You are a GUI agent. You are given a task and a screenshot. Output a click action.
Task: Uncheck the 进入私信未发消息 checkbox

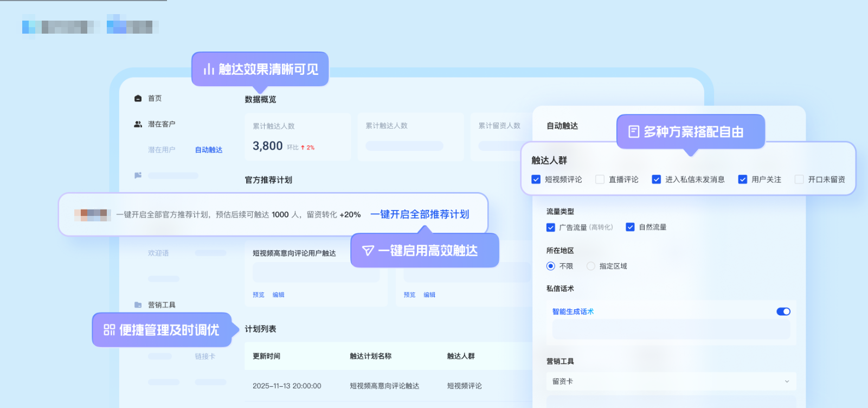click(x=656, y=180)
